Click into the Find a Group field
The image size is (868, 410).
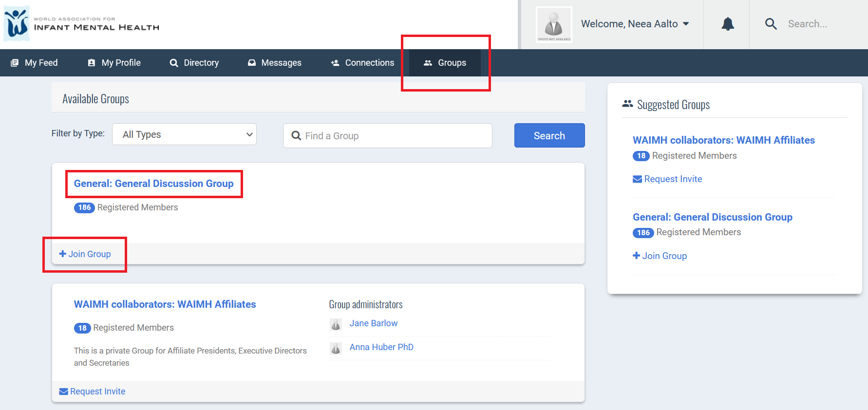(x=388, y=135)
